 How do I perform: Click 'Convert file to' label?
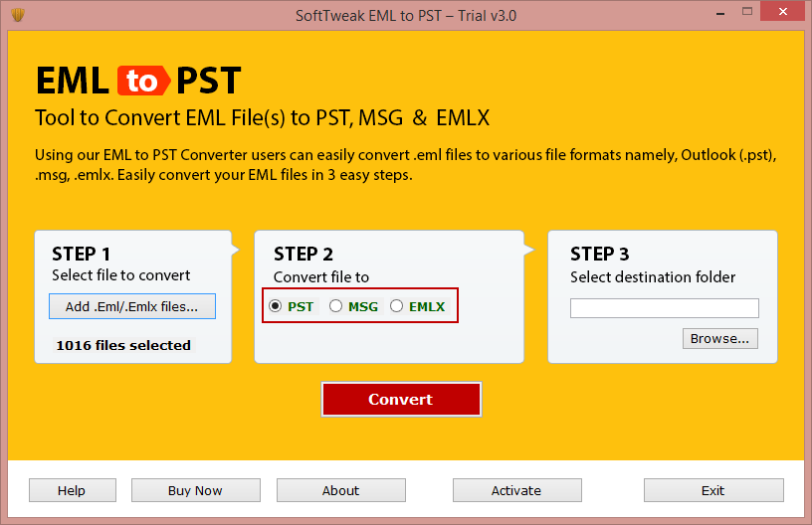pyautogui.click(x=321, y=277)
